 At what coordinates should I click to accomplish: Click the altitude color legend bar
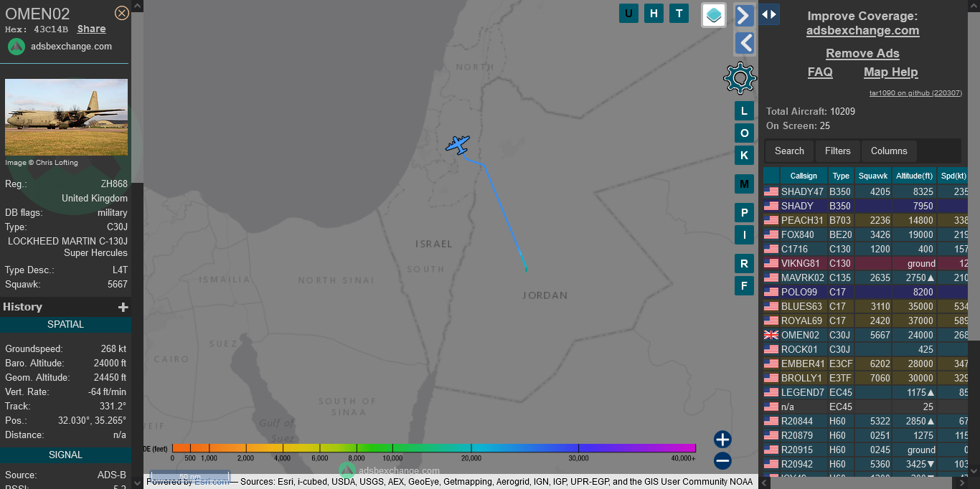point(434,448)
